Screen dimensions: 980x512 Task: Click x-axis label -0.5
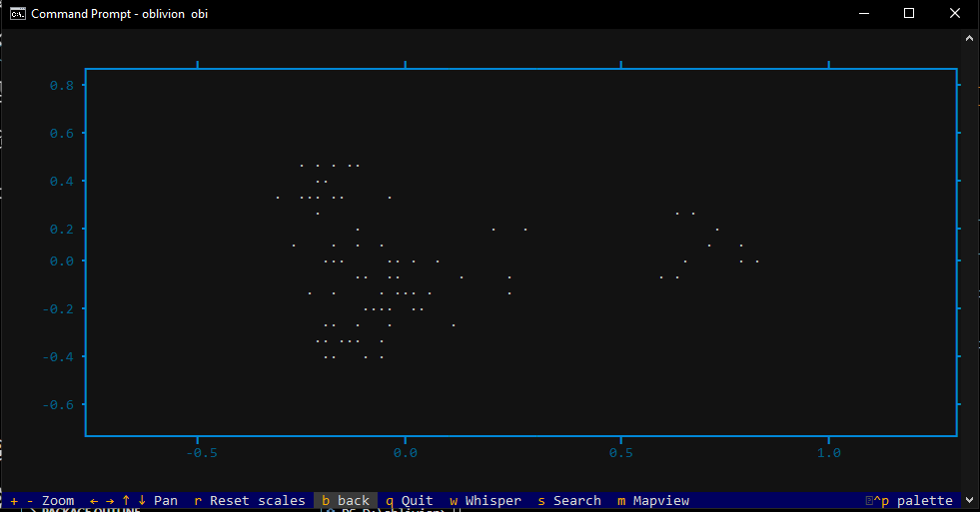click(202, 453)
